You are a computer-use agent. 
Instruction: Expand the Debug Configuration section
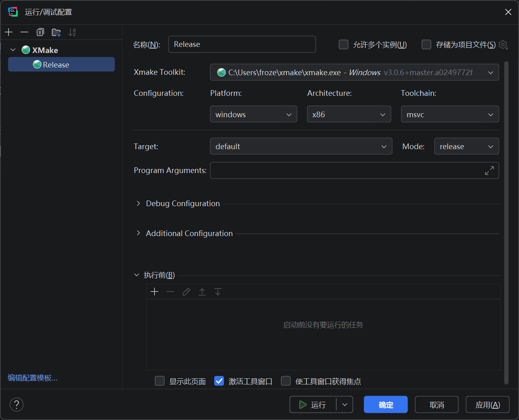pyautogui.click(x=139, y=203)
